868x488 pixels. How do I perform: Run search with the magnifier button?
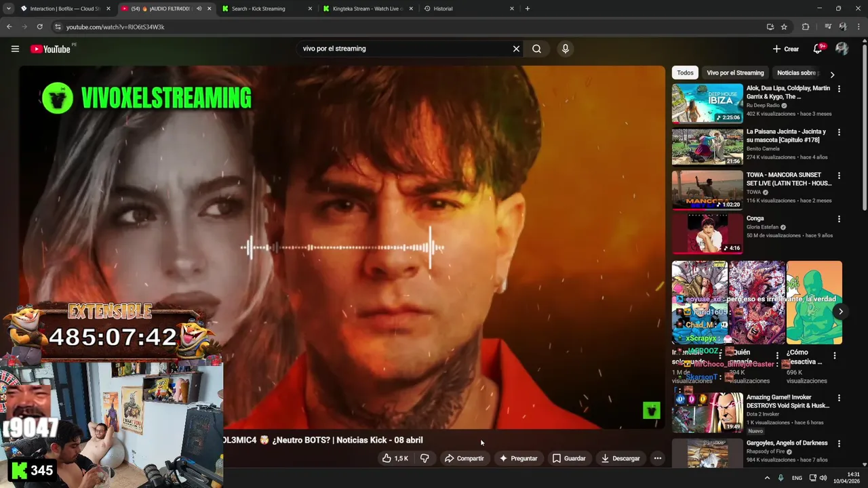pyautogui.click(x=536, y=49)
